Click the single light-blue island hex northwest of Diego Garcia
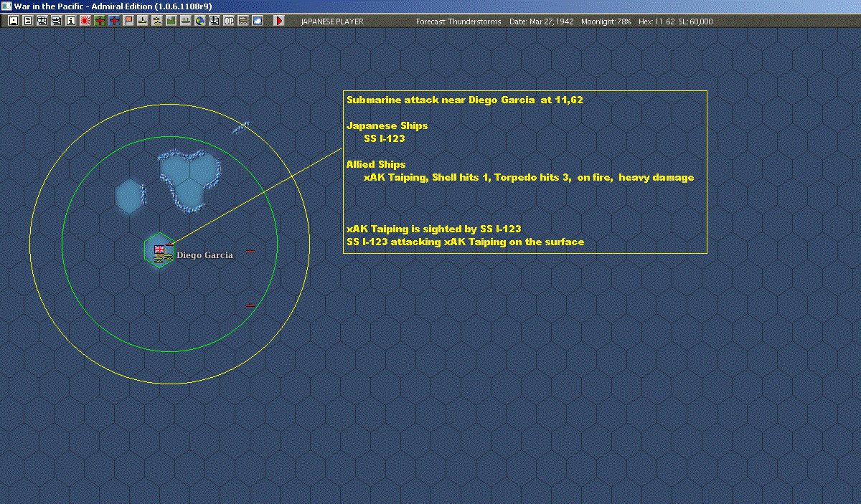 point(131,195)
